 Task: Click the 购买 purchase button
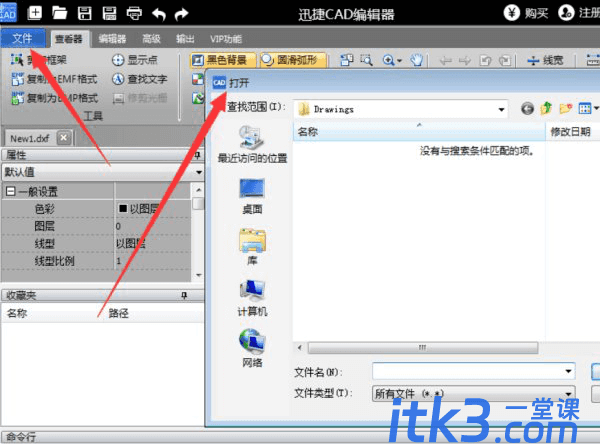coord(526,13)
